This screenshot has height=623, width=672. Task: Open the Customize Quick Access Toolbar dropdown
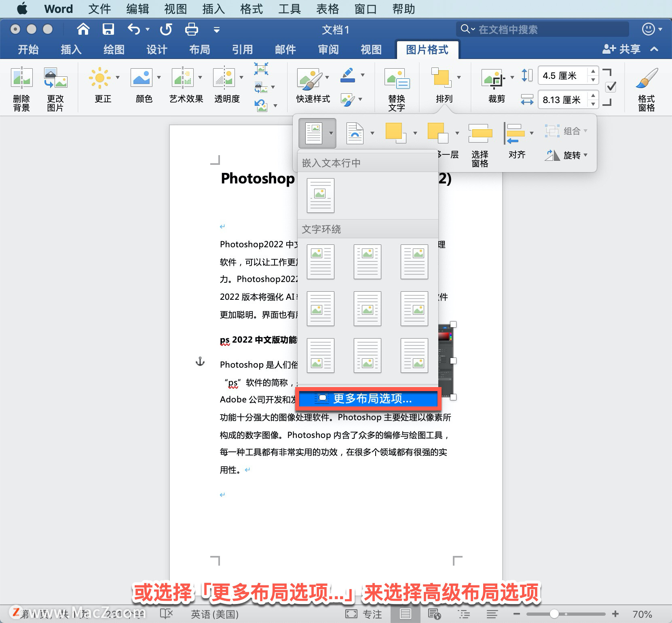(217, 29)
